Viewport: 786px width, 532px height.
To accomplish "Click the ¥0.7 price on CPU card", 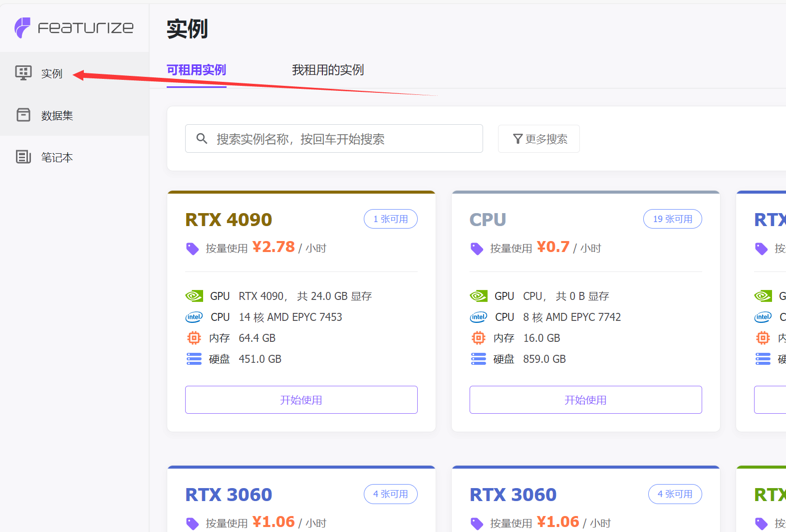I will pos(553,247).
